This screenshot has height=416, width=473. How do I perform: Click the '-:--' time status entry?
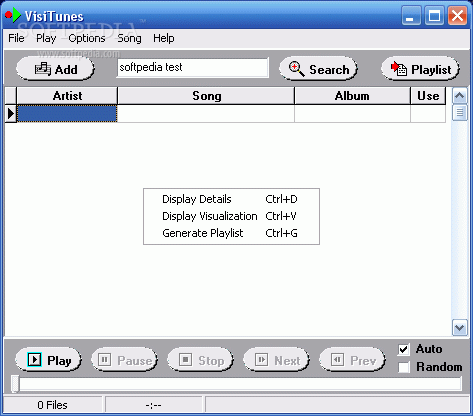pyautogui.click(x=153, y=405)
